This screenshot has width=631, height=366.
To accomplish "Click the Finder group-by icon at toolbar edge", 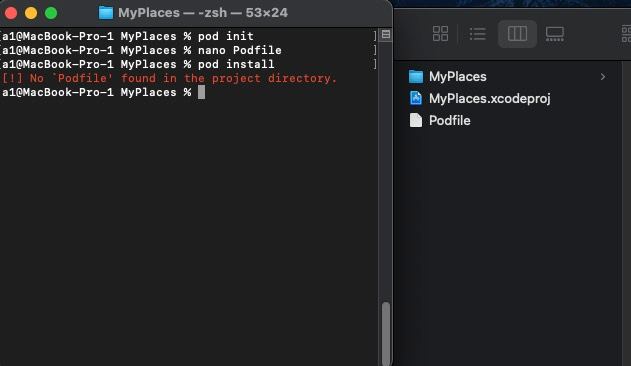I will 626,34.
